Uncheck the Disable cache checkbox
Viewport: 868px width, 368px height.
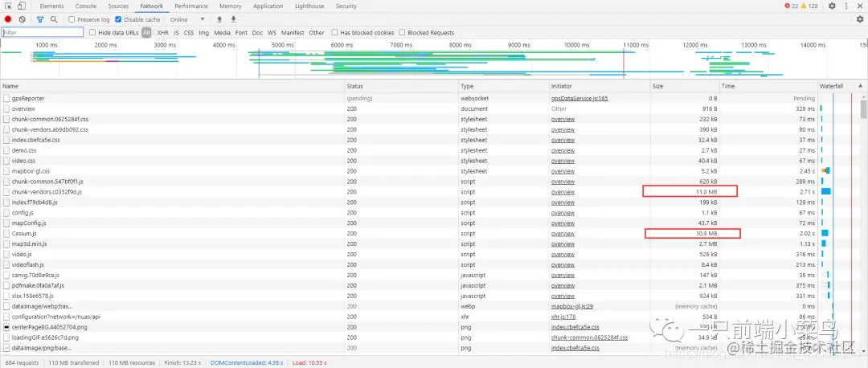point(118,19)
